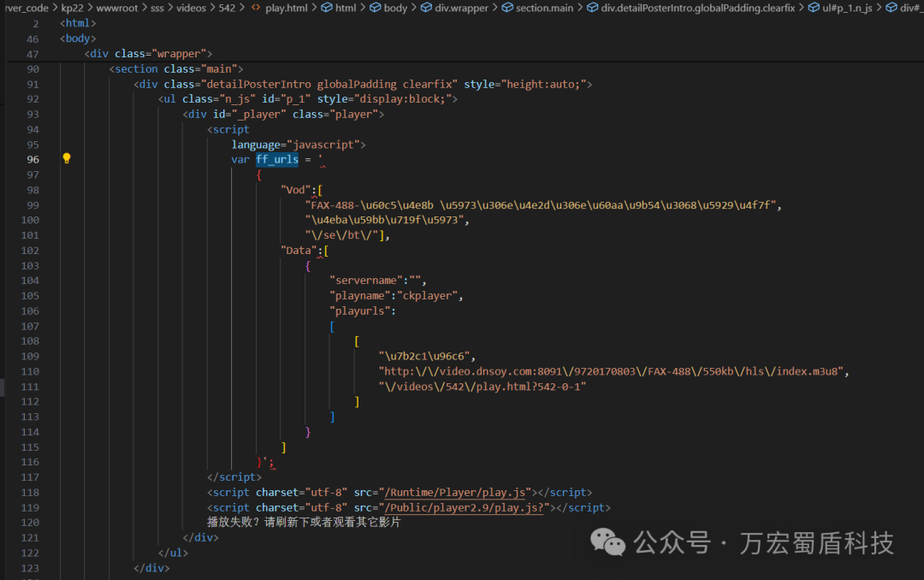Open the wwwroot folder breadcrumb

(x=116, y=8)
